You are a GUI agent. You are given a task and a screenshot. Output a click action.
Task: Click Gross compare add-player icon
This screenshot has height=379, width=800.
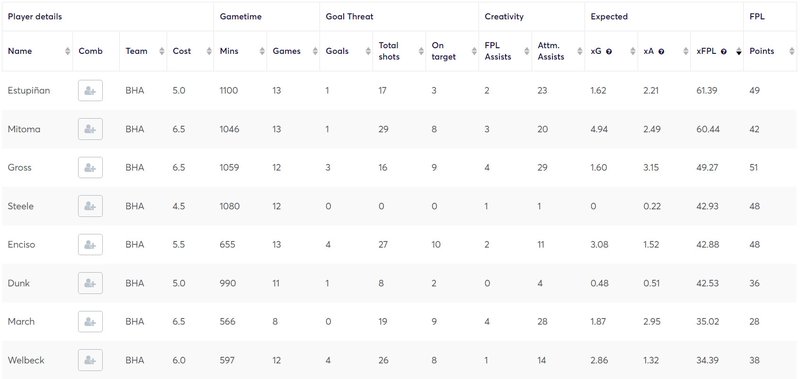click(90, 167)
